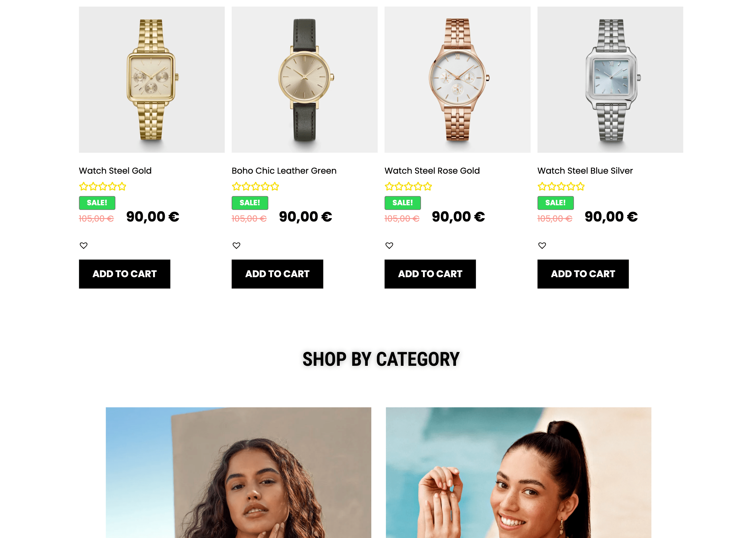Viewport: 756px width, 538px height.
Task: Click star rating of Watch Steel Rose Gold
Action: pyautogui.click(x=408, y=187)
